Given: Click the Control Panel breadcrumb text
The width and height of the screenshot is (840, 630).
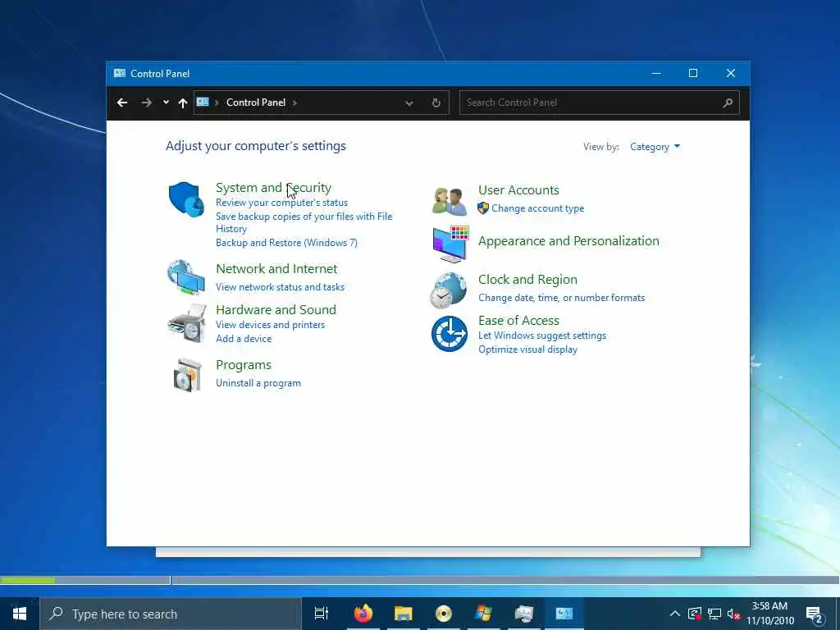Looking at the screenshot, I should 256,103.
